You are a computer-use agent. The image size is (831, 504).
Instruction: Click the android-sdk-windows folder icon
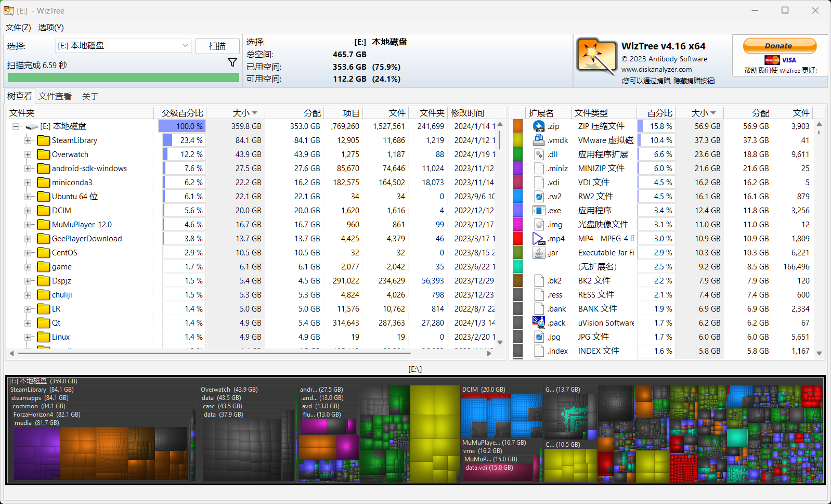44,169
